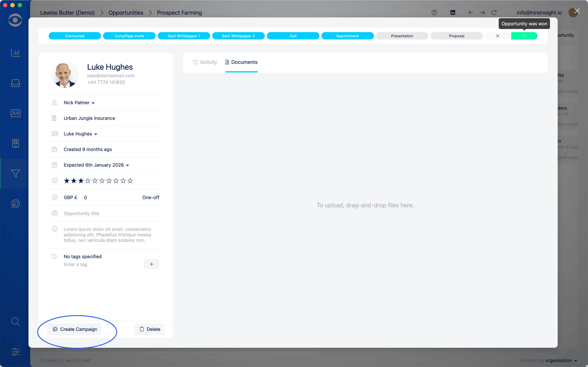Click the help question mark icon
This screenshot has height=367, width=588.
pyautogui.click(x=434, y=13)
